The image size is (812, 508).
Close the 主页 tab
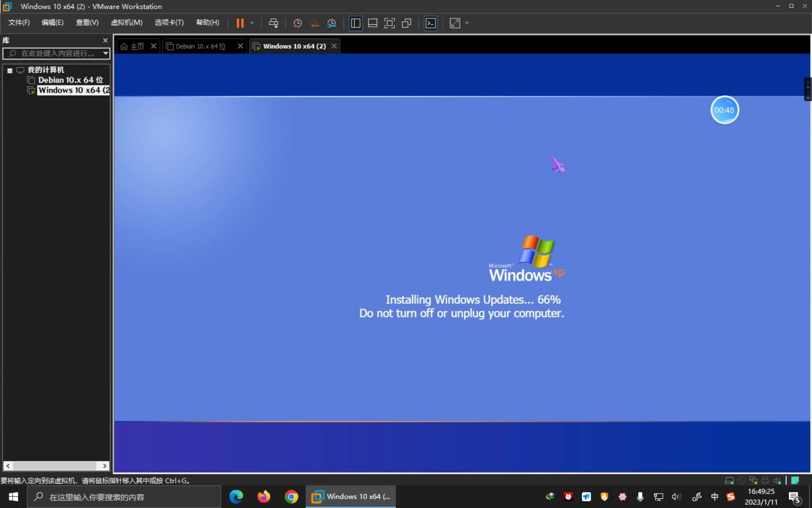153,46
